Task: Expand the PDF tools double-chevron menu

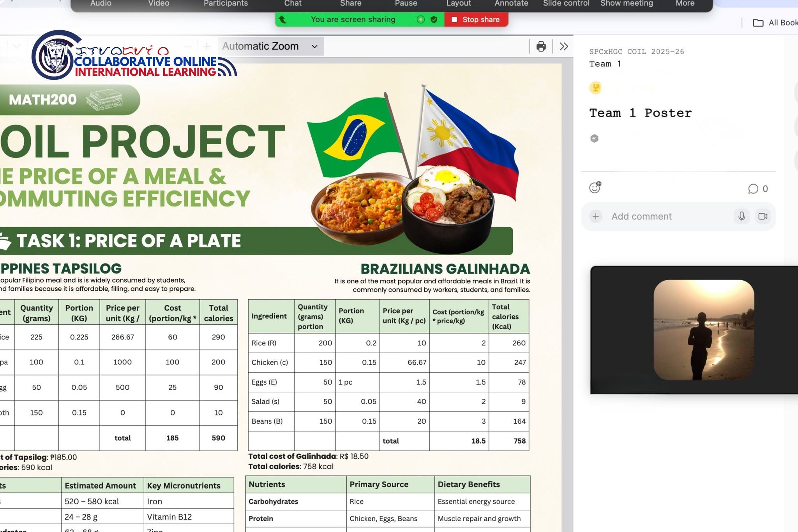Action: [563, 46]
